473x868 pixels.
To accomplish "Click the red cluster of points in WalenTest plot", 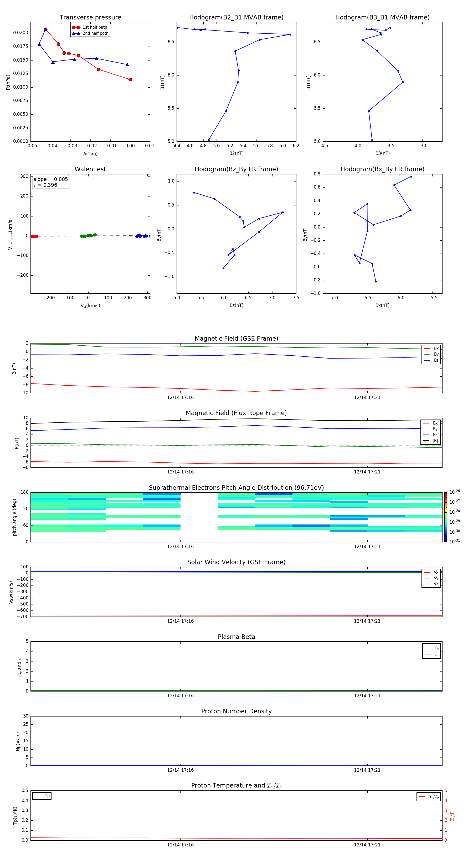I will pyautogui.click(x=34, y=236).
